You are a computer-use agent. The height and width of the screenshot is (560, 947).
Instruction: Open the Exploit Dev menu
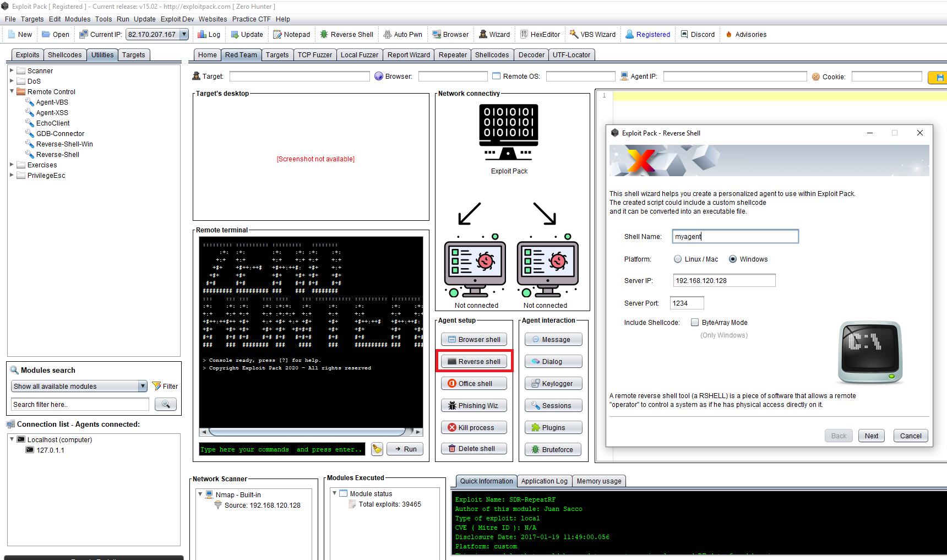pos(177,19)
